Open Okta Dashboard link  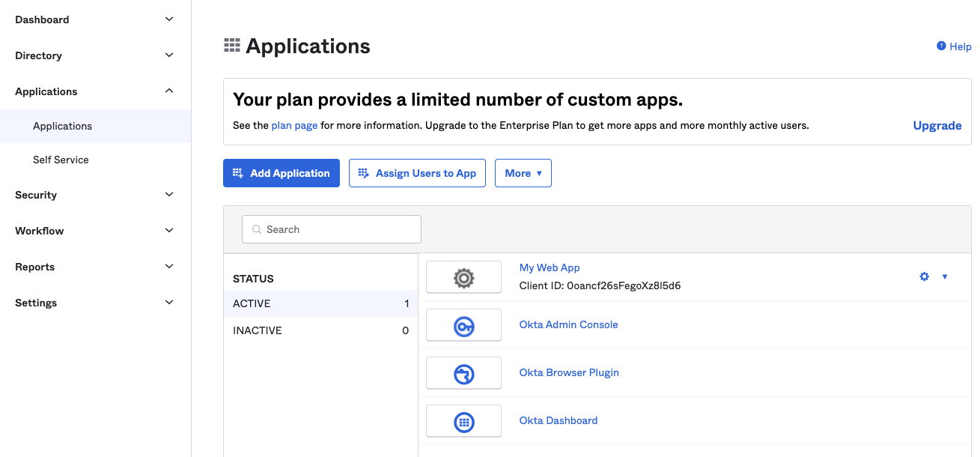[559, 420]
